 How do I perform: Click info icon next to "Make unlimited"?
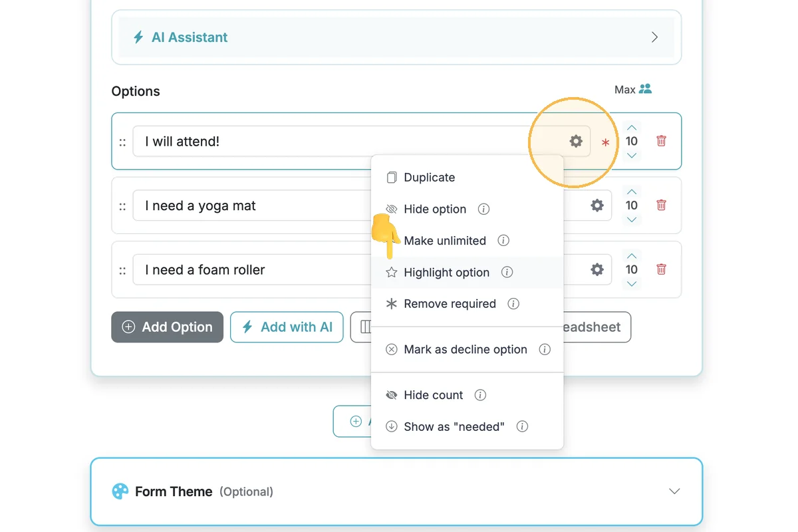point(503,241)
